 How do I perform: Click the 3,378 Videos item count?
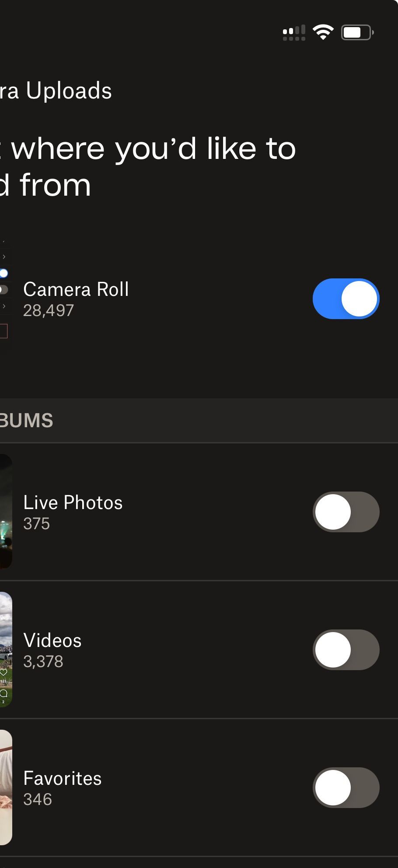tap(43, 661)
